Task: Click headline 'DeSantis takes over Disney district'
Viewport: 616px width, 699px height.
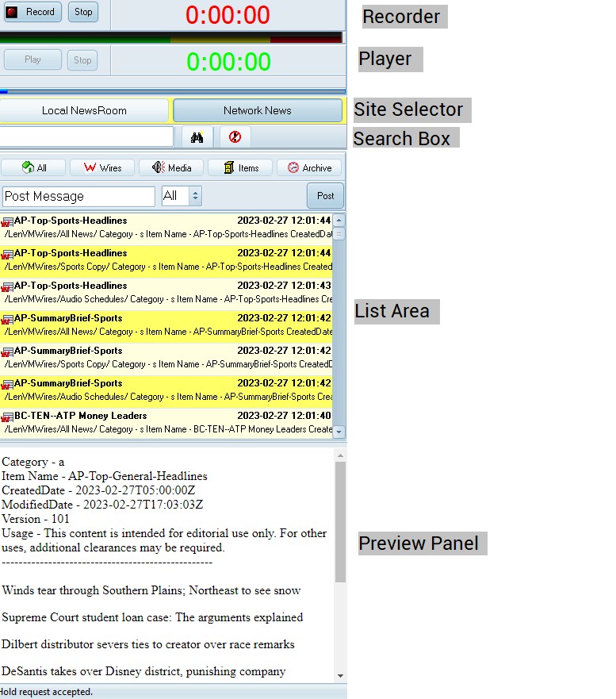Action: [x=143, y=671]
